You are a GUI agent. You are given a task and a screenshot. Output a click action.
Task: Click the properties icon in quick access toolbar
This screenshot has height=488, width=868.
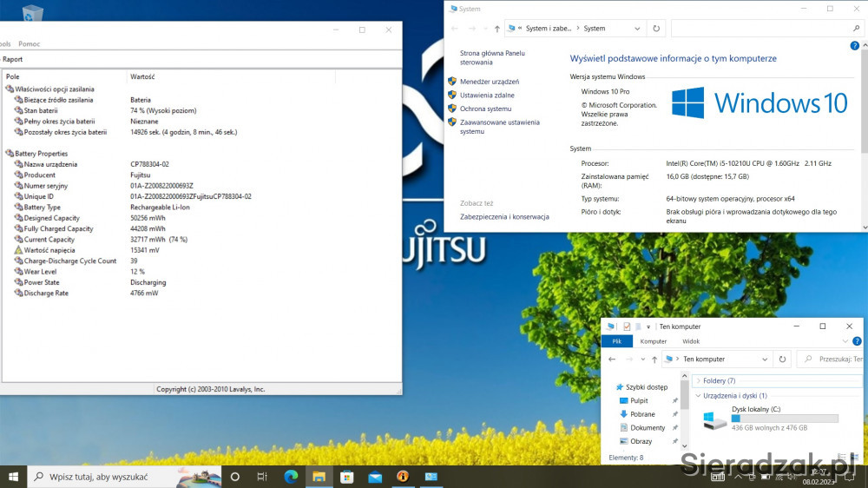[x=626, y=326]
